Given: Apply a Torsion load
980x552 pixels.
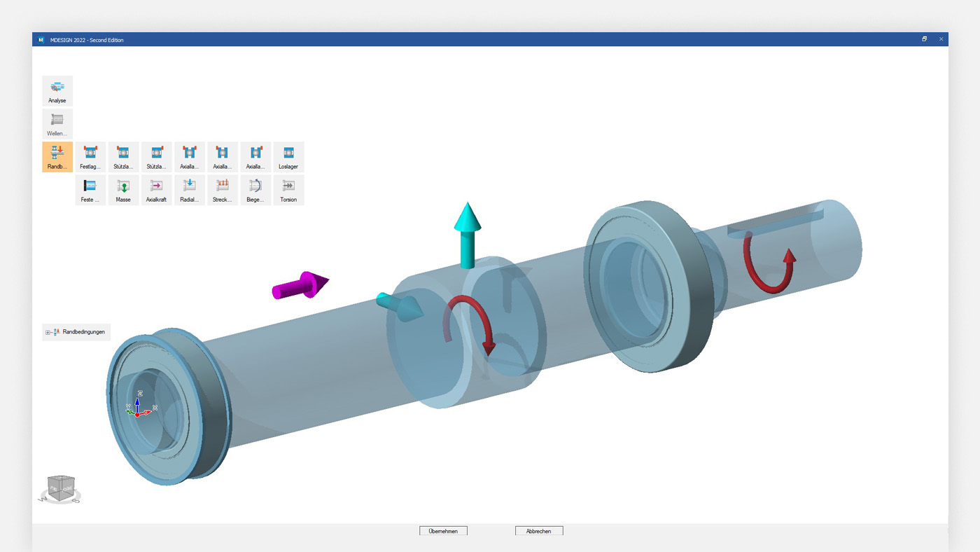Looking at the screenshot, I should pyautogui.click(x=288, y=189).
